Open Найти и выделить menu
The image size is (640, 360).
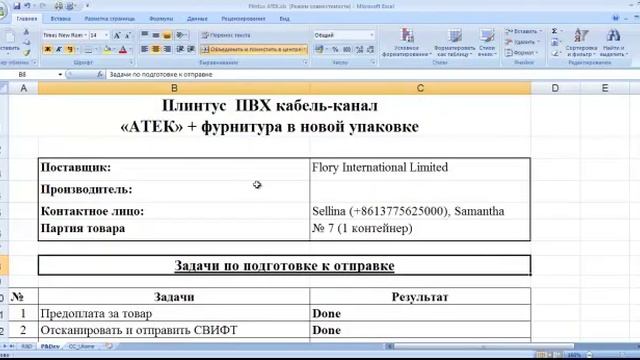click(613, 42)
